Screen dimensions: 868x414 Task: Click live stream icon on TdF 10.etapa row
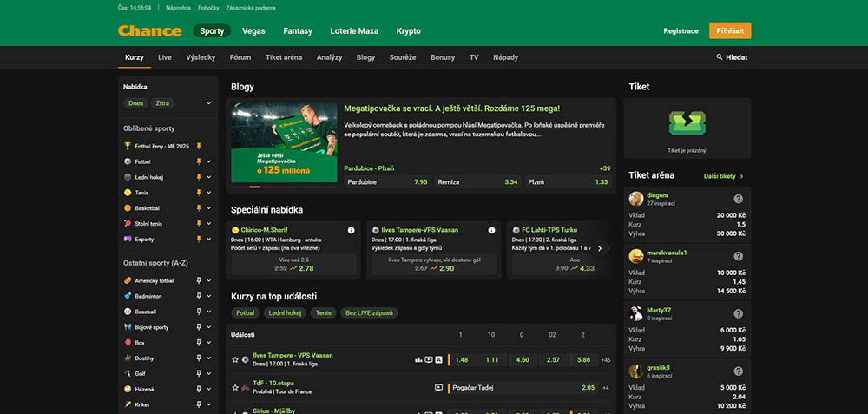[x=438, y=388]
